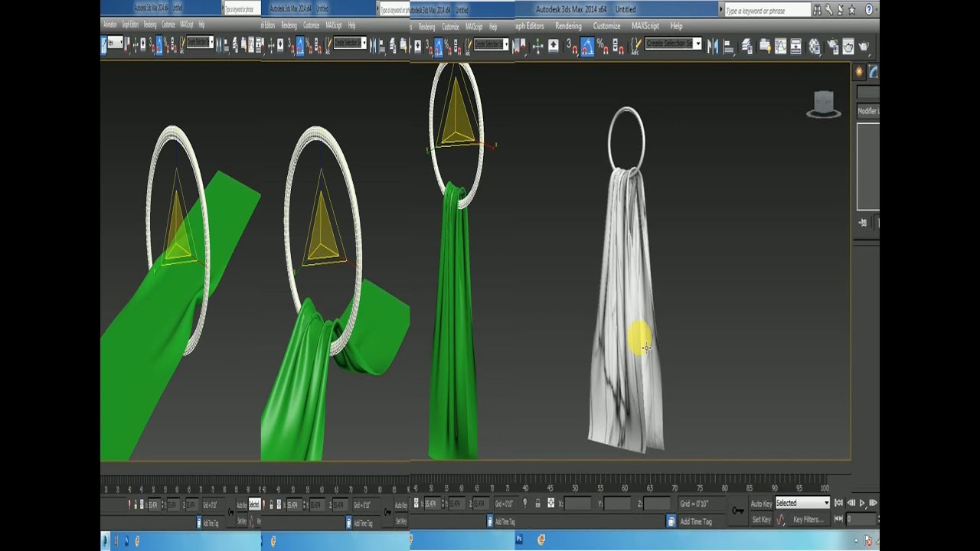Toggle Auto Key mode in rightmost window
The width and height of the screenshot is (980, 551).
[x=761, y=503]
